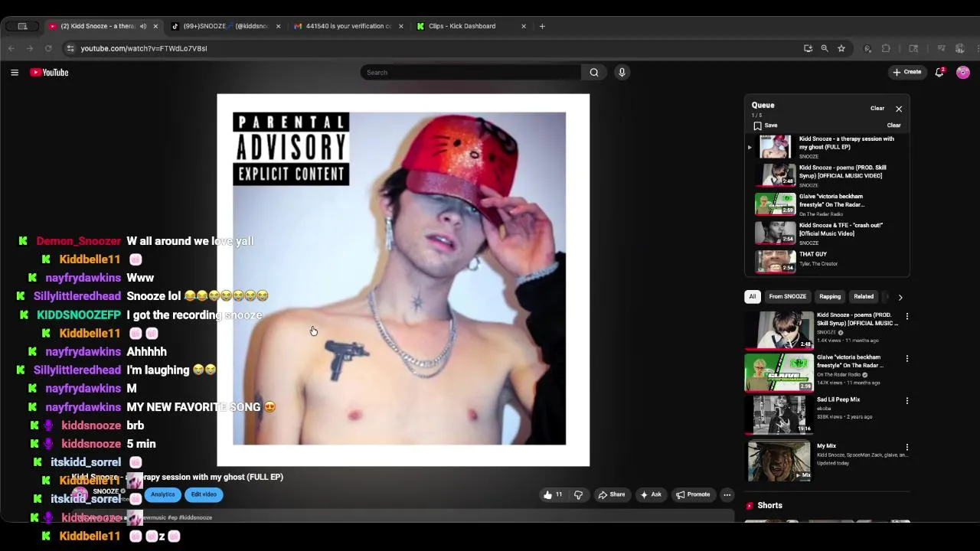
Task: Open more actions ellipsis below video
Action: coord(727,494)
